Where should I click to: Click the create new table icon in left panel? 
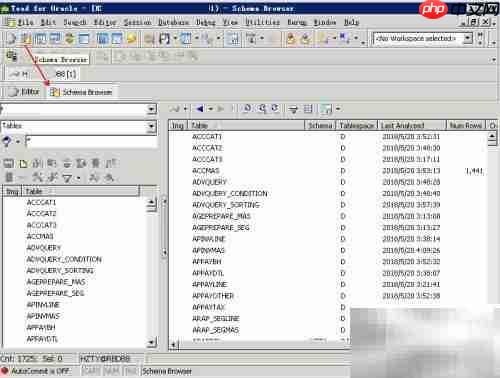pos(23,163)
